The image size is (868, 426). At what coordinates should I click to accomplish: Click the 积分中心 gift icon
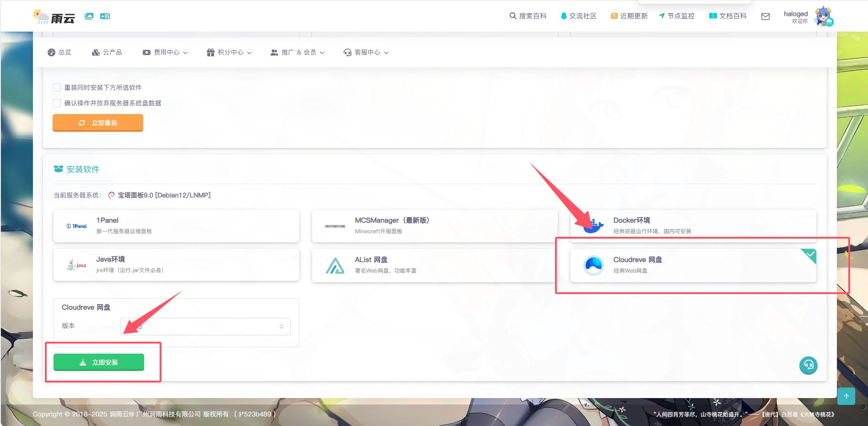coord(210,52)
